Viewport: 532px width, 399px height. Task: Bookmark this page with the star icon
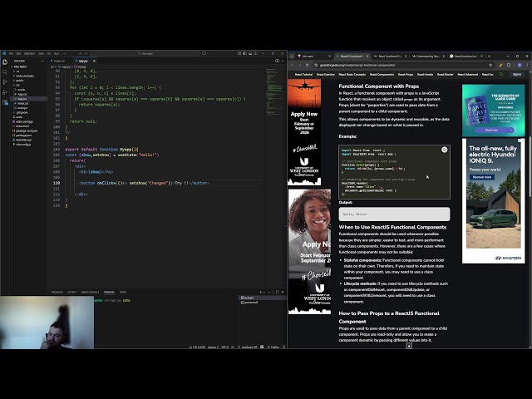(490, 65)
